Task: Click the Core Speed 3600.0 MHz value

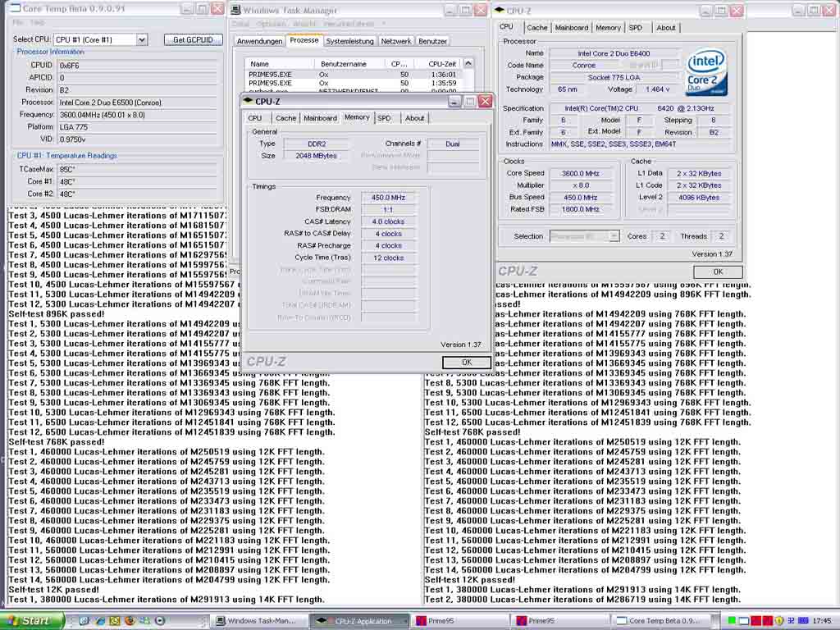Action: 580,174
